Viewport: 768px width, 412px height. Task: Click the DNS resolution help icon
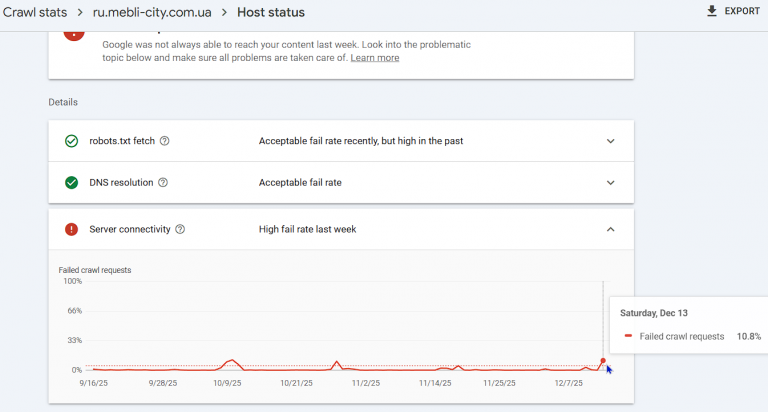(x=163, y=183)
